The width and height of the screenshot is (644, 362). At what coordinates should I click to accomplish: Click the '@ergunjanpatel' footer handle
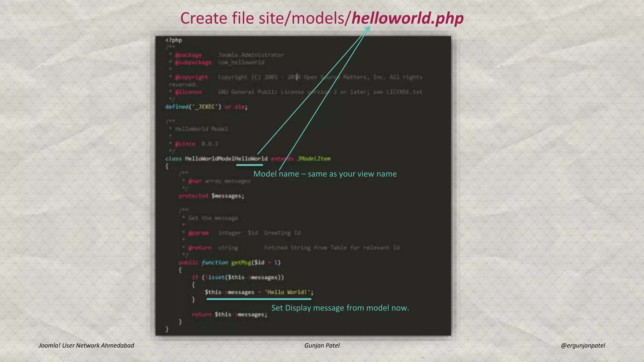tap(583, 345)
